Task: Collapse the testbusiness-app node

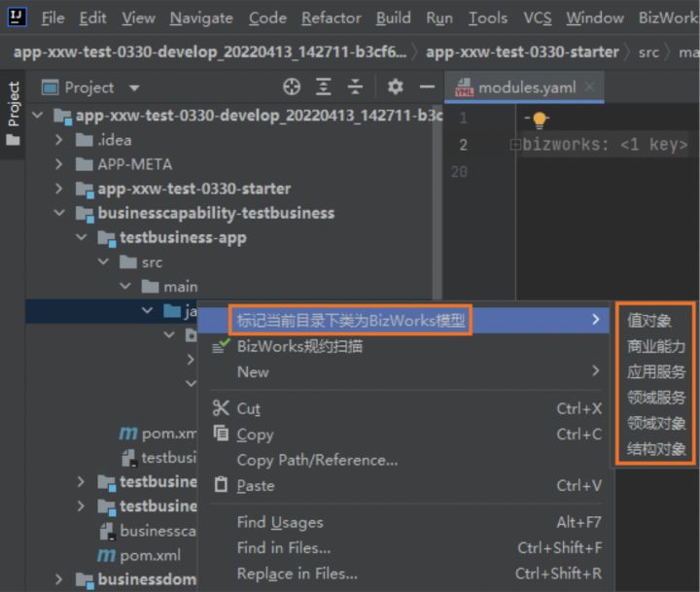Action: [x=82, y=237]
